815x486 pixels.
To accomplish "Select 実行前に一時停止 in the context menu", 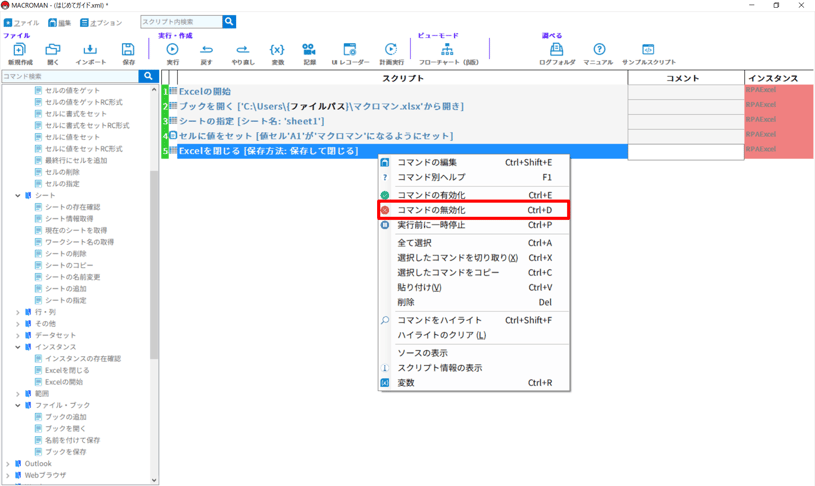I will point(431,226).
